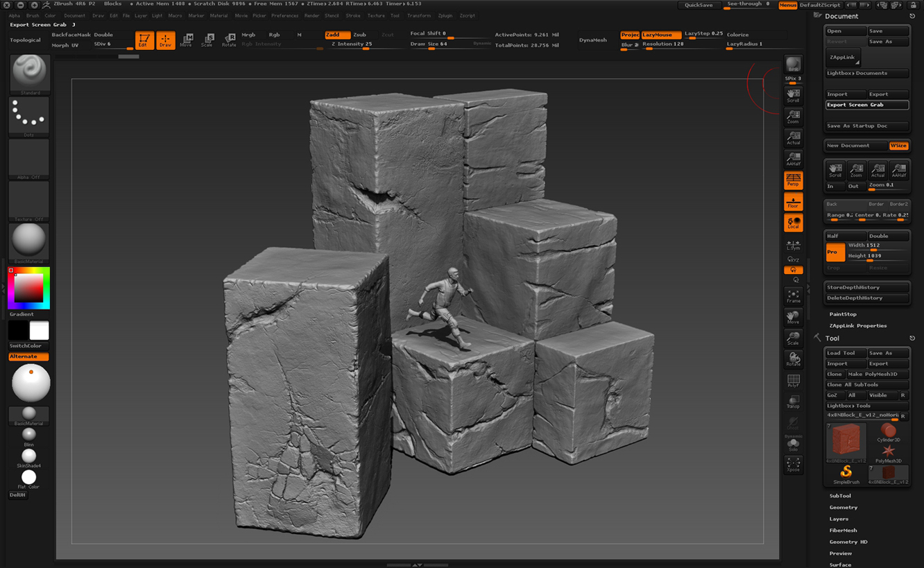Click Save As Startup Doc
Image resolution: width=924 pixels, height=568 pixels.
click(867, 126)
